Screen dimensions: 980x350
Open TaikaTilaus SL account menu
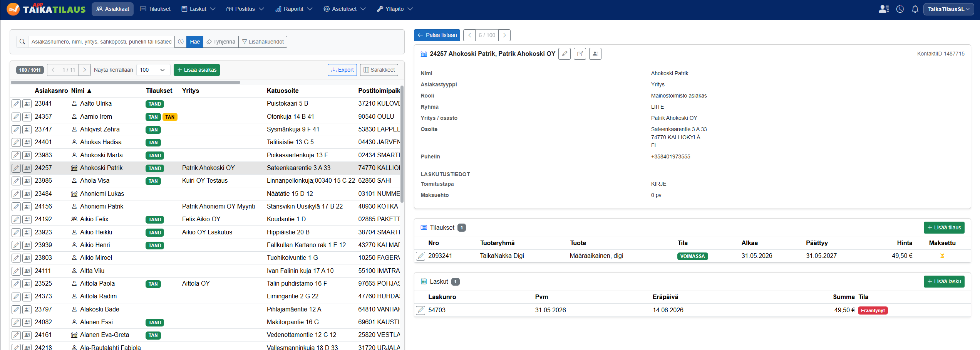tap(948, 9)
